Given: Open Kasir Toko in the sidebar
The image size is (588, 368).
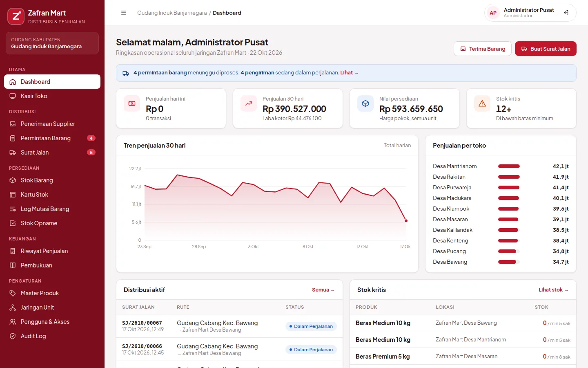Looking at the screenshot, I should tap(52, 96).
